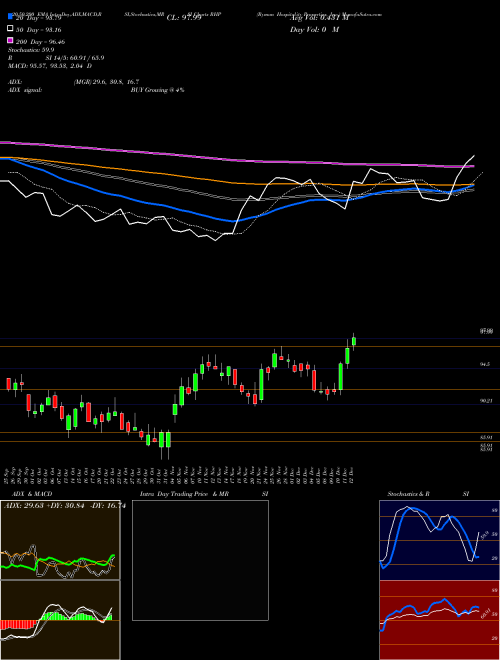Click the 'Day Vol: 0 M' label
The height and width of the screenshot is (660, 500).
314,30
